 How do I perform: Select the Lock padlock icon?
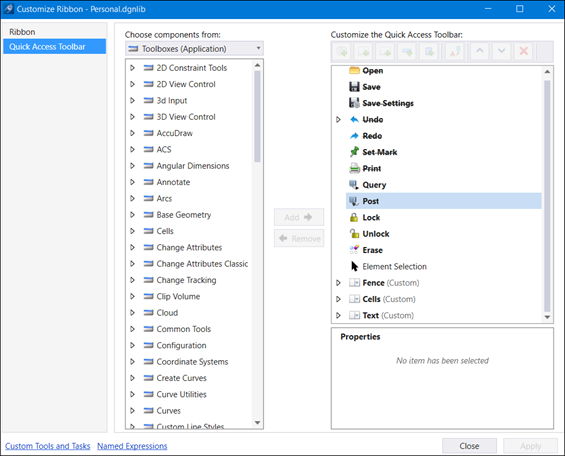pyautogui.click(x=354, y=217)
